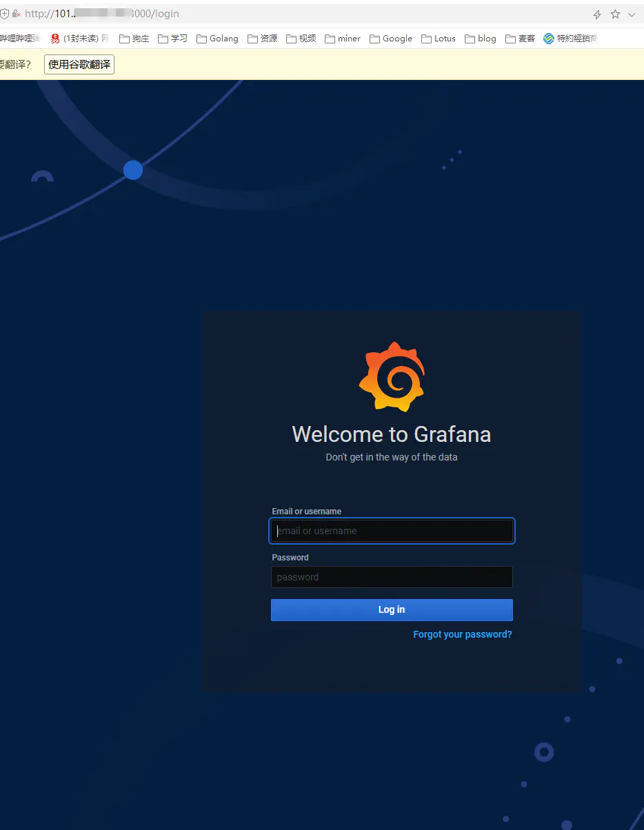The image size is (644, 830).
Task: Open the Golang bookmark folder
Action: point(218,39)
